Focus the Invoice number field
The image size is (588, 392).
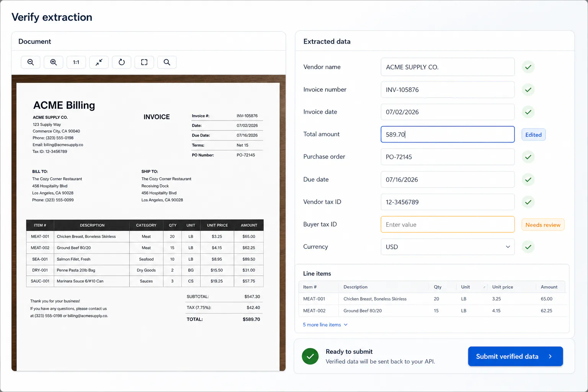coord(448,90)
